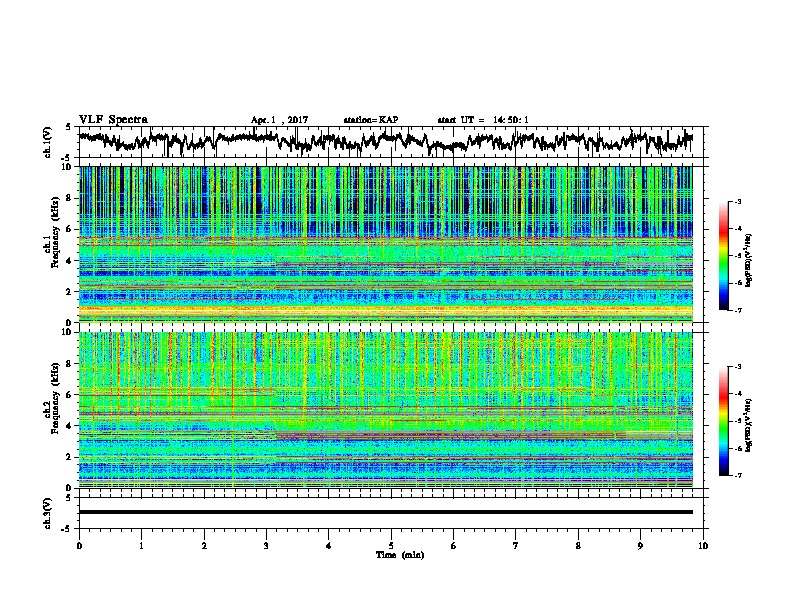Click the ch.2 spectrogram "2" kHz tick
Viewport: 792px width, 612px height.
point(70,457)
